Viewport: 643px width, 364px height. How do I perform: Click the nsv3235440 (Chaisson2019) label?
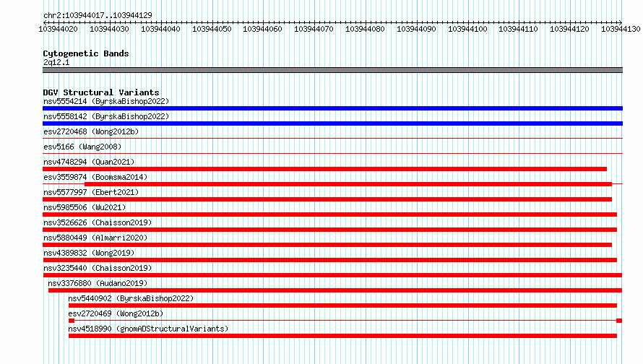98,268
